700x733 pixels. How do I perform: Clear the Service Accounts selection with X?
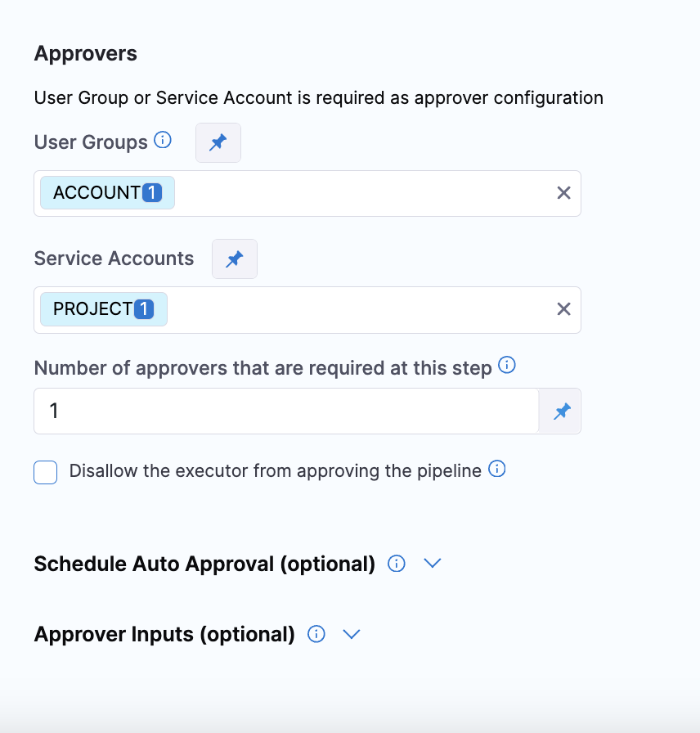[563, 309]
